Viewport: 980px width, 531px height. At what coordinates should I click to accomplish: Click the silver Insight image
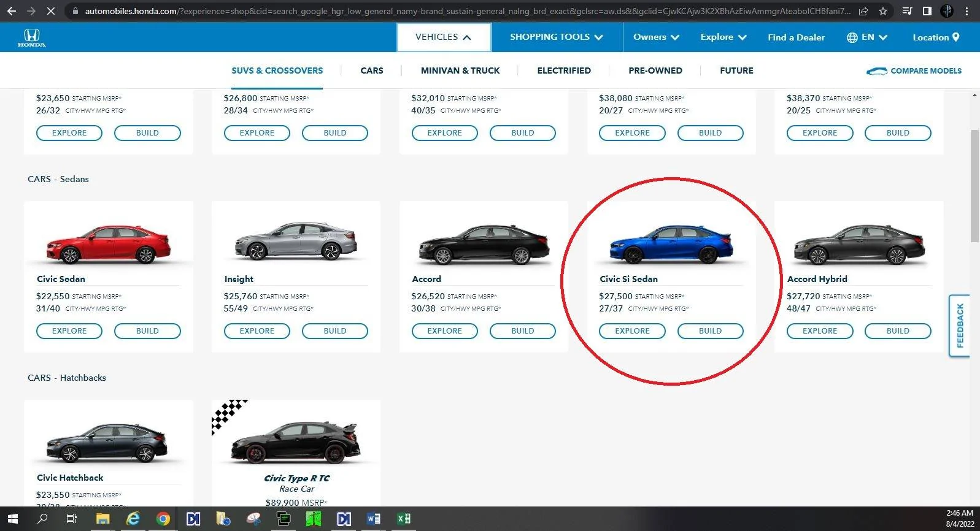pyautogui.click(x=296, y=241)
